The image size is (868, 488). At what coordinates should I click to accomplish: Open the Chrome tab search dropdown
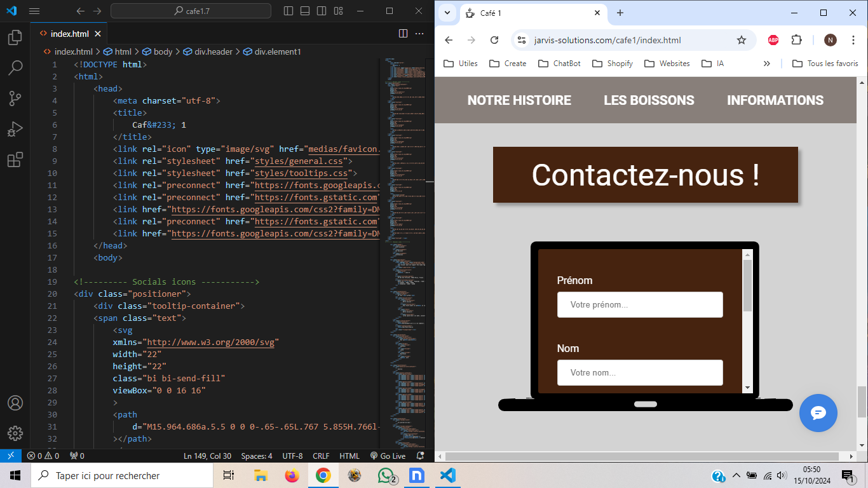[x=447, y=13]
